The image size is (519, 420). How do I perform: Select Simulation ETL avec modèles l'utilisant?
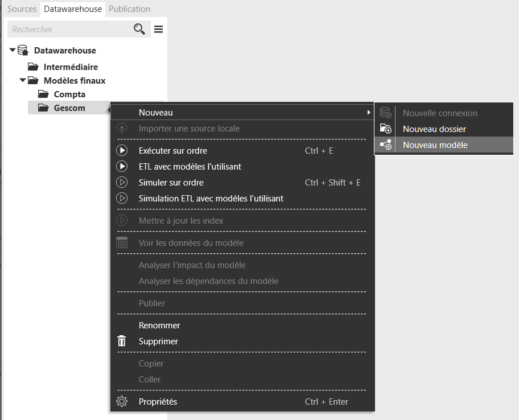(x=211, y=199)
